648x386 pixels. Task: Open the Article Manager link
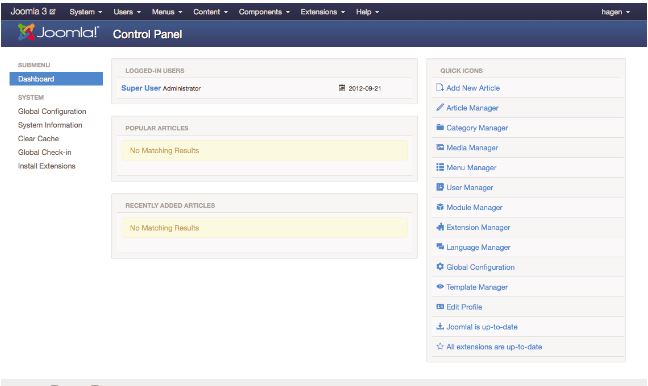tap(472, 108)
